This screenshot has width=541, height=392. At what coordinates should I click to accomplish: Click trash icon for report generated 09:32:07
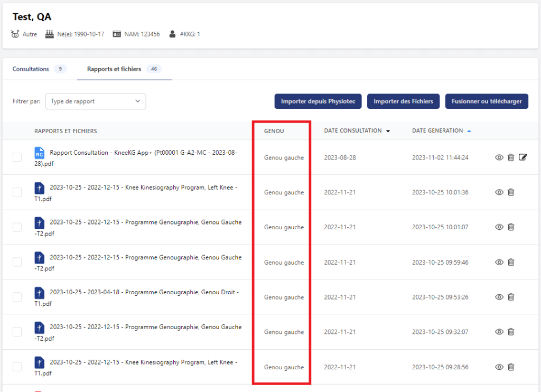511,332
